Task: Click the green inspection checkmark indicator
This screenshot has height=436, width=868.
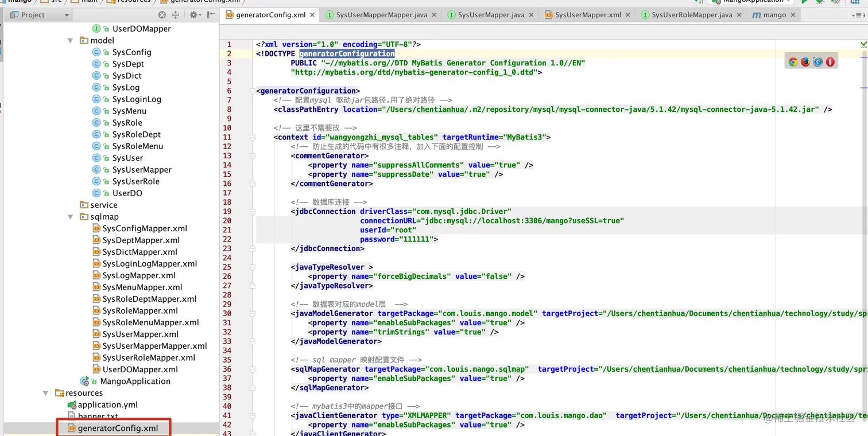Action: point(863,44)
